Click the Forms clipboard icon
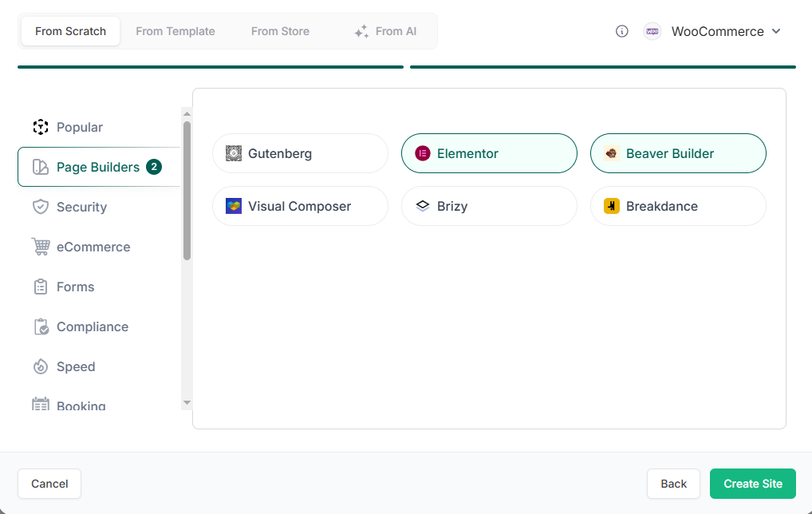 [41, 287]
